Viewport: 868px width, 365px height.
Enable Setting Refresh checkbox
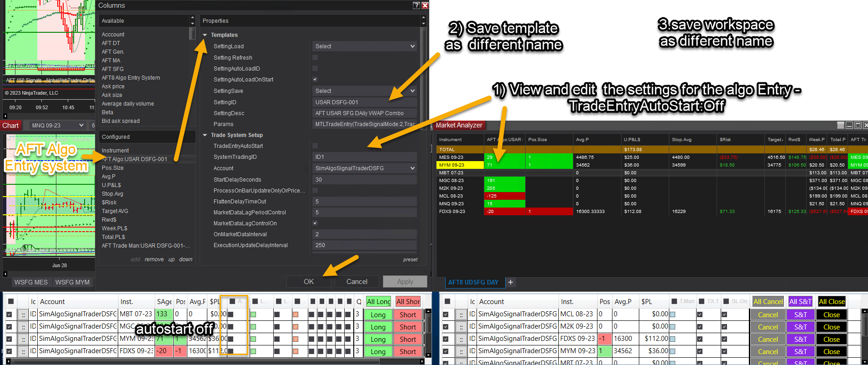(x=315, y=57)
